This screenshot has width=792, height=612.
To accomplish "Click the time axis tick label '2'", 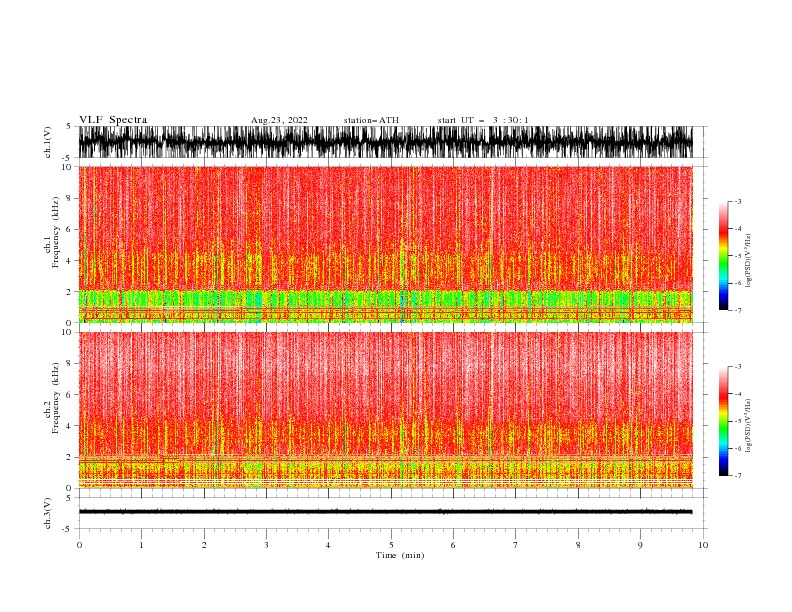I will (204, 545).
